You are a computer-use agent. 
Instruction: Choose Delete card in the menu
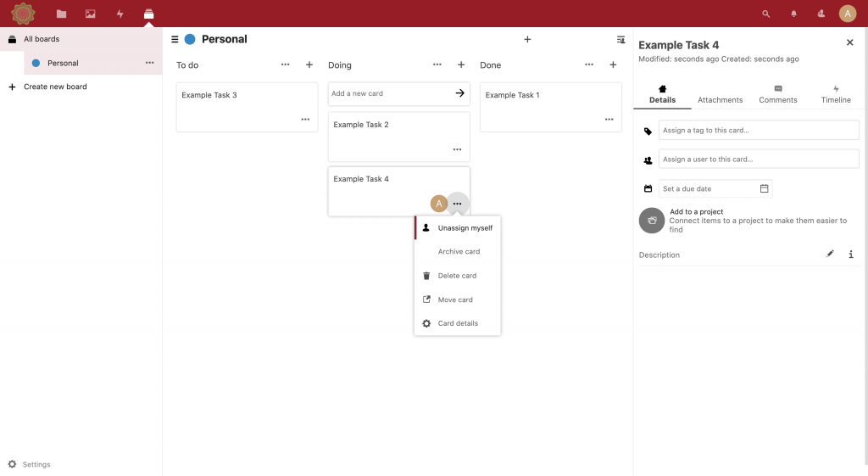point(457,276)
